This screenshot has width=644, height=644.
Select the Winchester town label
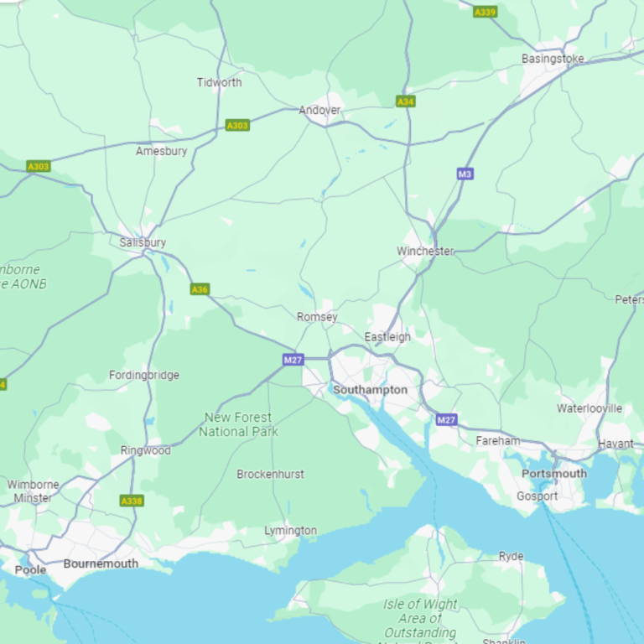(x=425, y=251)
